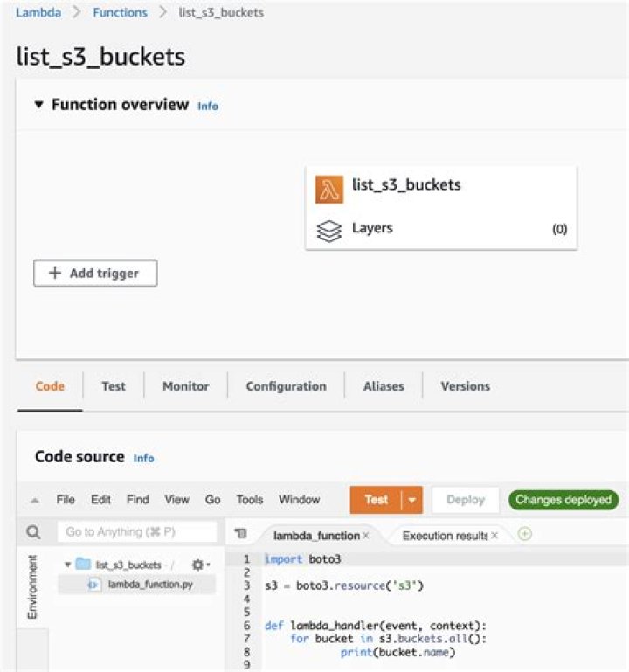Click code line 3 with boto3.resource('s3')
The image size is (629, 672).
coord(344,585)
